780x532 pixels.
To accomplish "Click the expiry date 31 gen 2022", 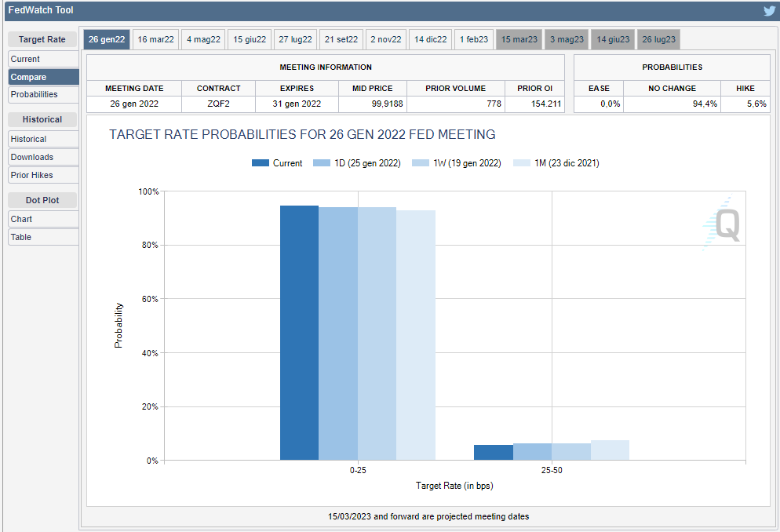I will click(297, 104).
